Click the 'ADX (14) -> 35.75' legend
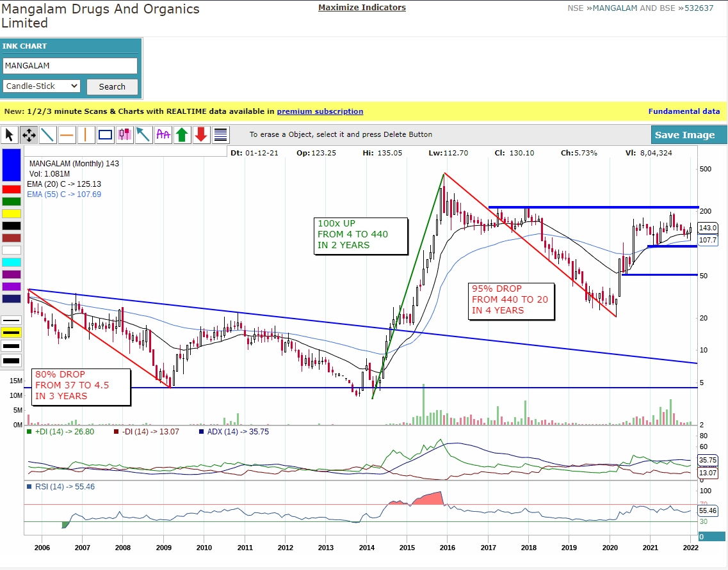728x570 pixels. 234,432
